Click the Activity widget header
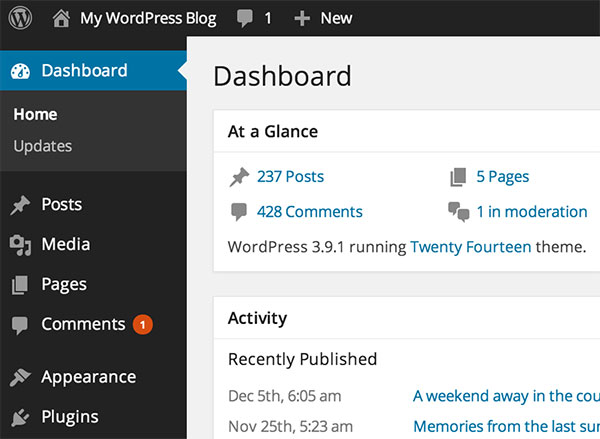This screenshot has width=600, height=439. coord(406,318)
